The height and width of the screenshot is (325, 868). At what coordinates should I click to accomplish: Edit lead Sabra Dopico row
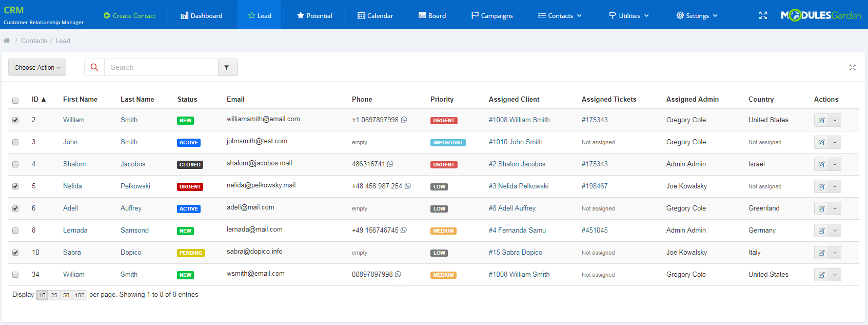point(821,253)
